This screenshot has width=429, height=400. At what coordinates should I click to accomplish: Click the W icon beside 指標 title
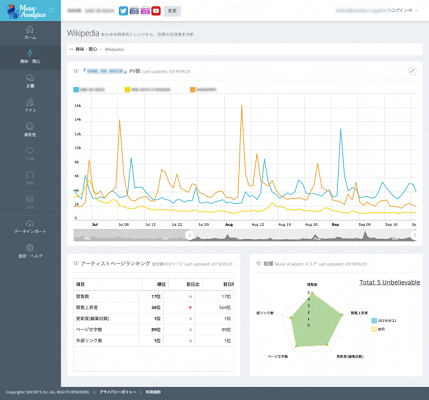259,264
